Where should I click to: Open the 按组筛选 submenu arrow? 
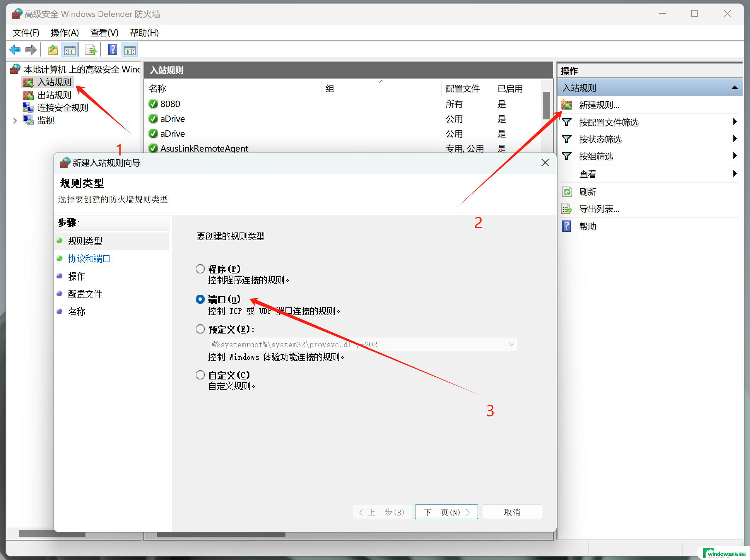735,155
